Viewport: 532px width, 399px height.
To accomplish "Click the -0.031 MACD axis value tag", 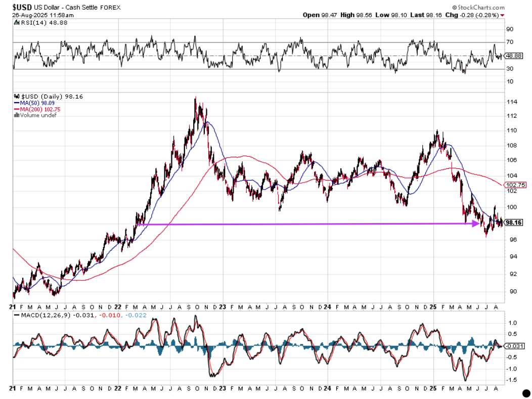I will [x=514, y=346].
